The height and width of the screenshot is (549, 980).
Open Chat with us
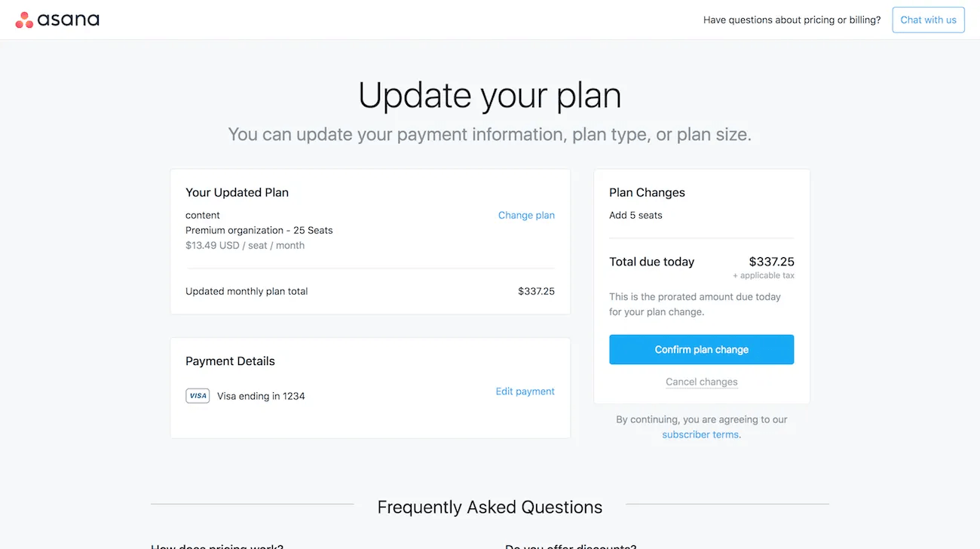[928, 20]
